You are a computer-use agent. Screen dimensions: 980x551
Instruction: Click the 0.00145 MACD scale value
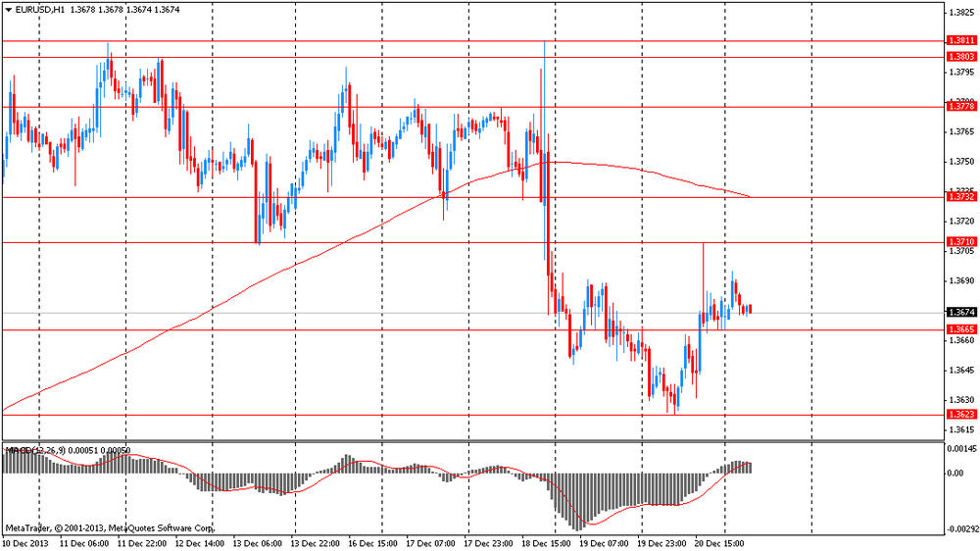coord(962,449)
